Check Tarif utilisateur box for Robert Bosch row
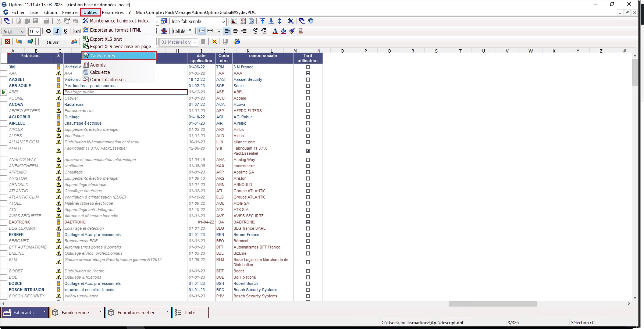The width and height of the screenshot is (644, 329). [x=308, y=284]
